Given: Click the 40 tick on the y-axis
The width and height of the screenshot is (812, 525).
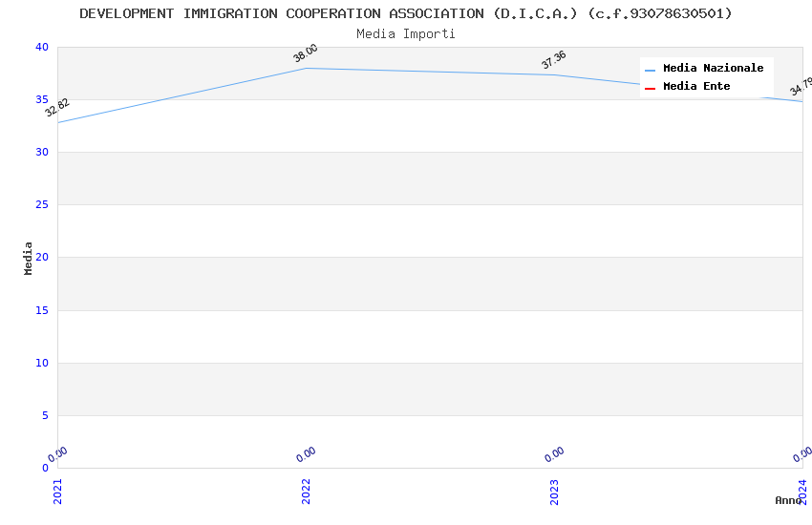Looking at the screenshot, I should pyautogui.click(x=41, y=48).
